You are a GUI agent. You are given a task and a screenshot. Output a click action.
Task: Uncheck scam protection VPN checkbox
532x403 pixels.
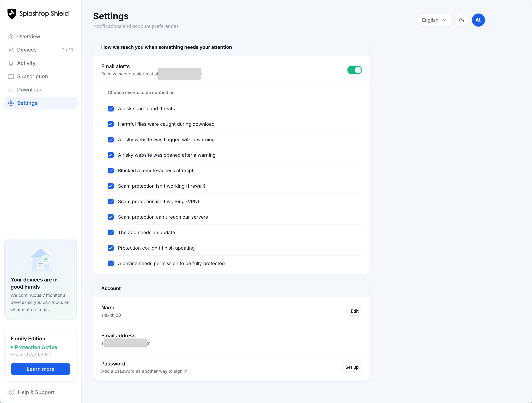click(111, 201)
